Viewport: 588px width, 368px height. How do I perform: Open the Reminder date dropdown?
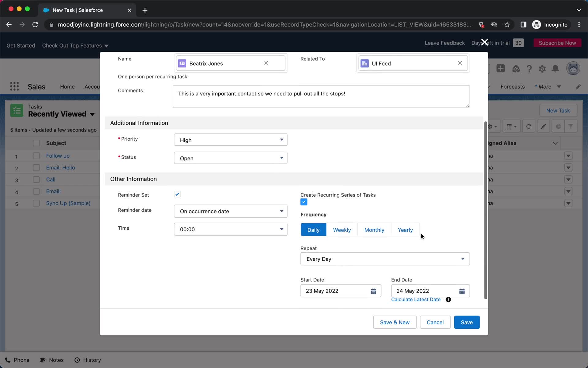[230, 211]
